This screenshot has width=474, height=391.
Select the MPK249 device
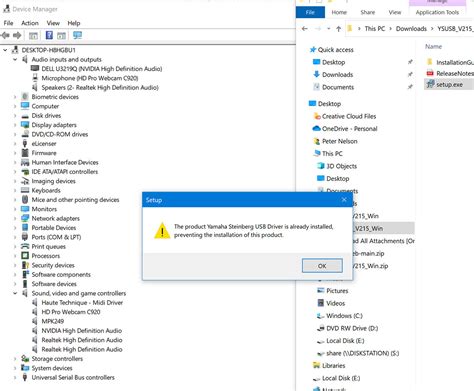pyautogui.click(x=53, y=321)
